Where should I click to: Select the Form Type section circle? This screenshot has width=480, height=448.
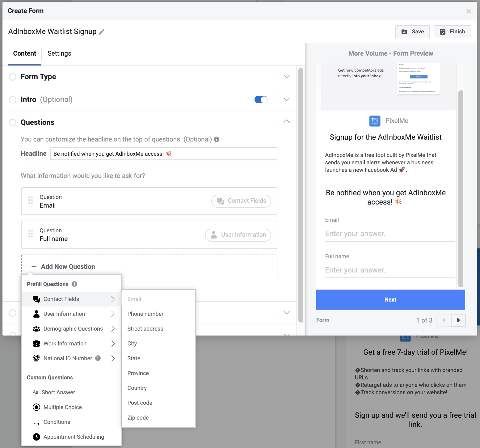(x=13, y=77)
